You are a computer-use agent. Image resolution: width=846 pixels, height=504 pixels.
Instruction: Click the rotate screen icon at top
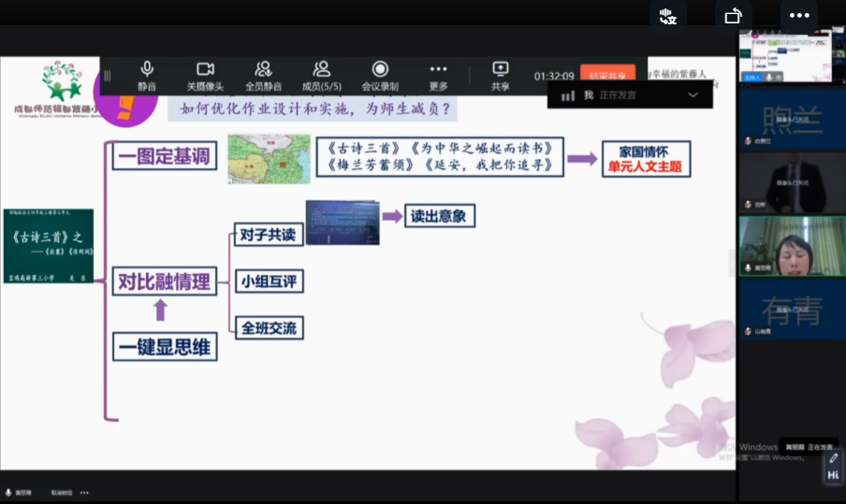click(x=733, y=15)
